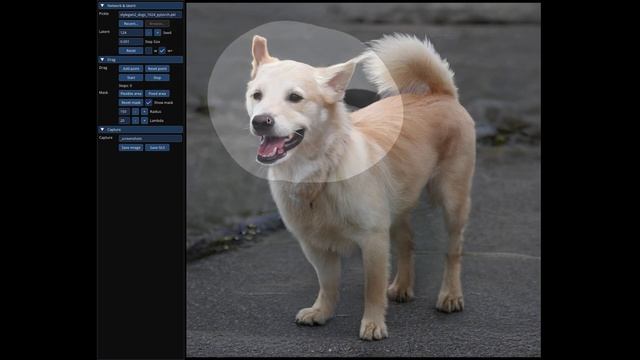
Task: Select the Flexible area mask button
Action: pyautogui.click(x=131, y=93)
